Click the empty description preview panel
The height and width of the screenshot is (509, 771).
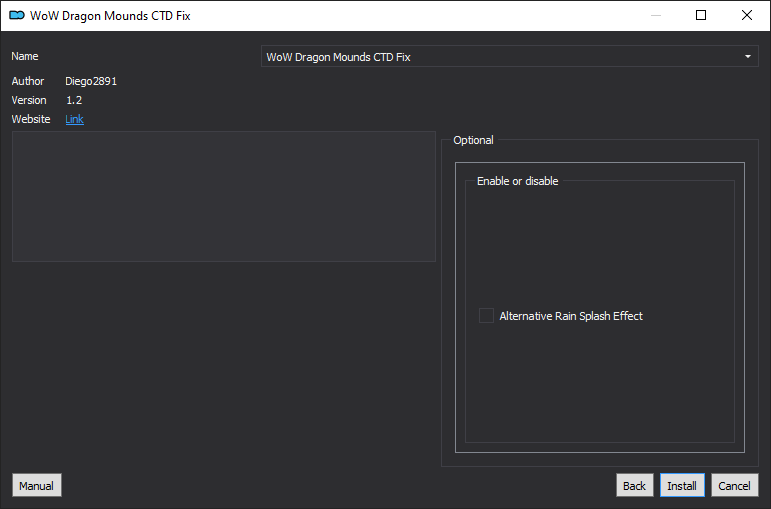[x=224, y=196]
